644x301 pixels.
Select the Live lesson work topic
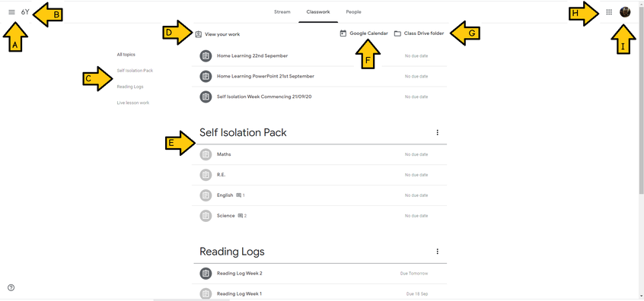click(x=133, y=103)
